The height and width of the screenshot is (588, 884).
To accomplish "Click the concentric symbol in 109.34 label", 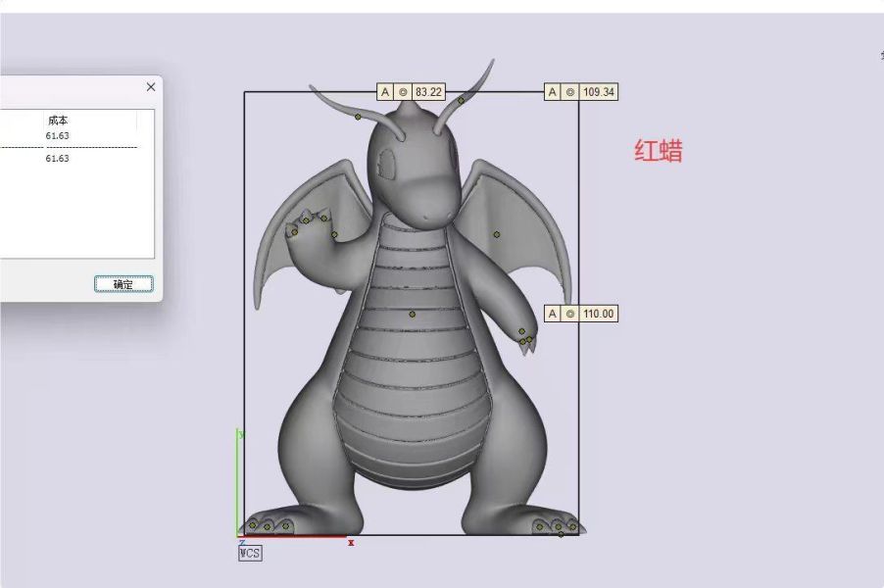I will 570,92.
